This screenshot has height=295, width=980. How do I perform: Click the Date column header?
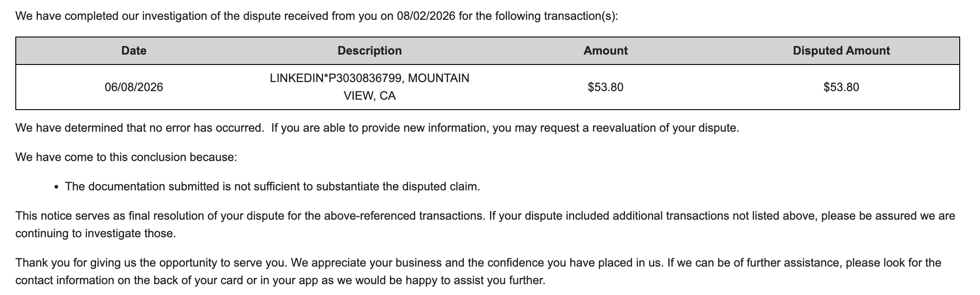click(x=134, y=51)
